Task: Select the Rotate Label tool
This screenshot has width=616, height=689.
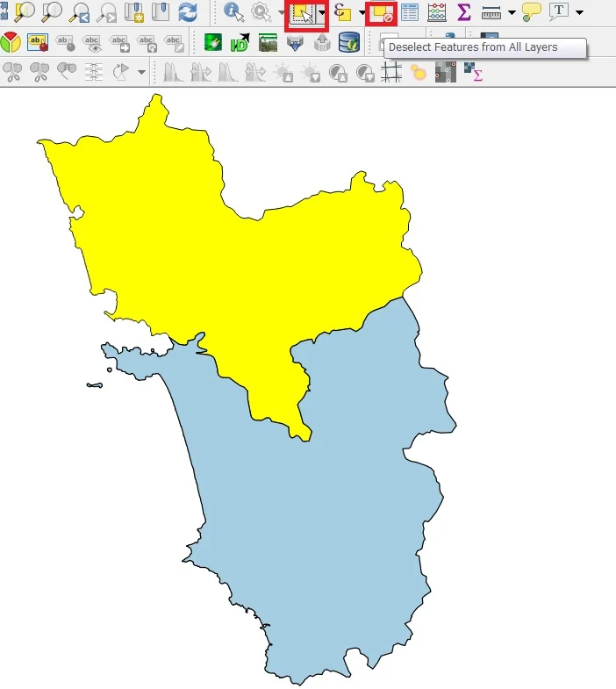Action: click(146, 44)
